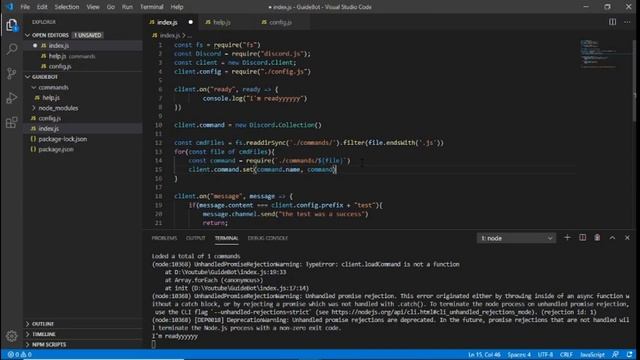Select help.js in Open Editors list
The width and height of the screenshot is (640, 360).
[x=83, y=56]
